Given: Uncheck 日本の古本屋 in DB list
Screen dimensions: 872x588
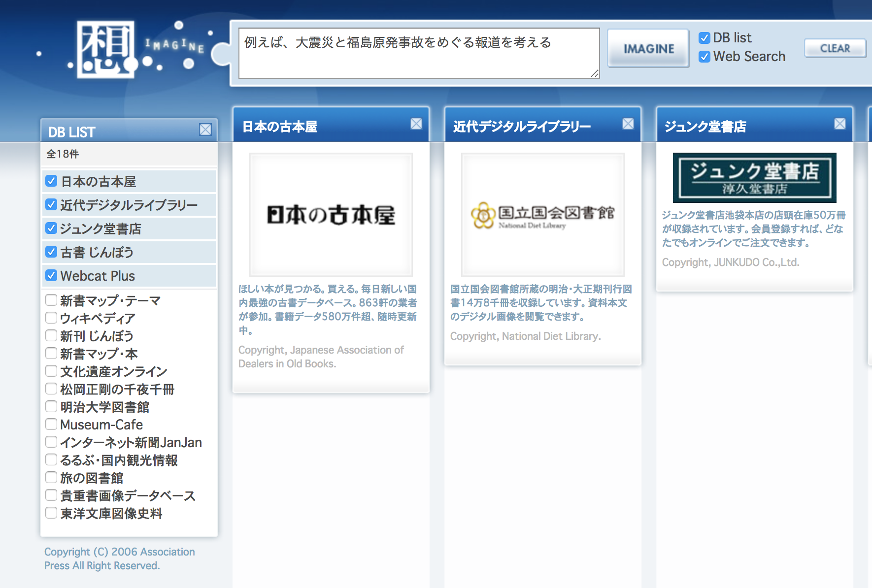Looking at the screenshot, I should 51,181.
